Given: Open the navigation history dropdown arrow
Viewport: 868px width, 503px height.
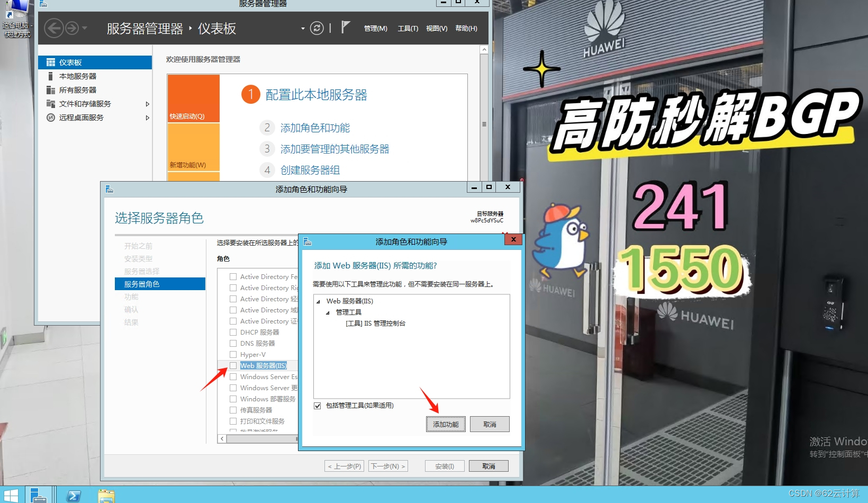Looking at the screenshot, I should click(x=85, y=28).
